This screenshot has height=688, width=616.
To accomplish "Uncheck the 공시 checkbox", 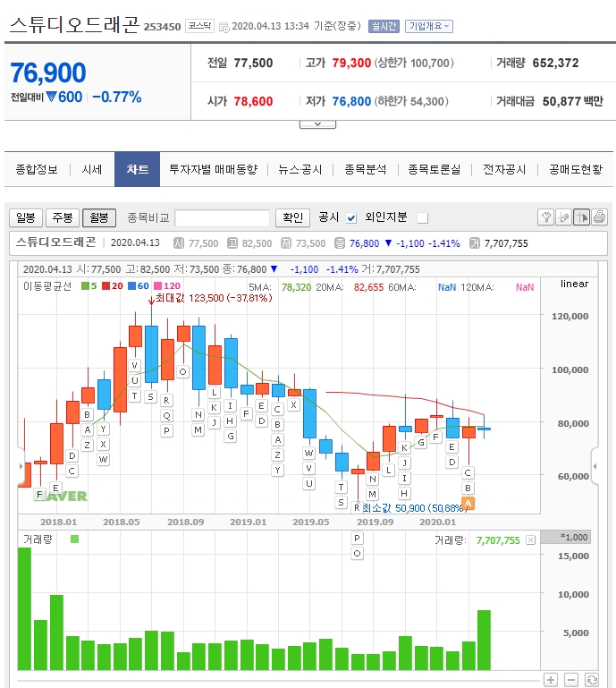I will tap(350, 217).
